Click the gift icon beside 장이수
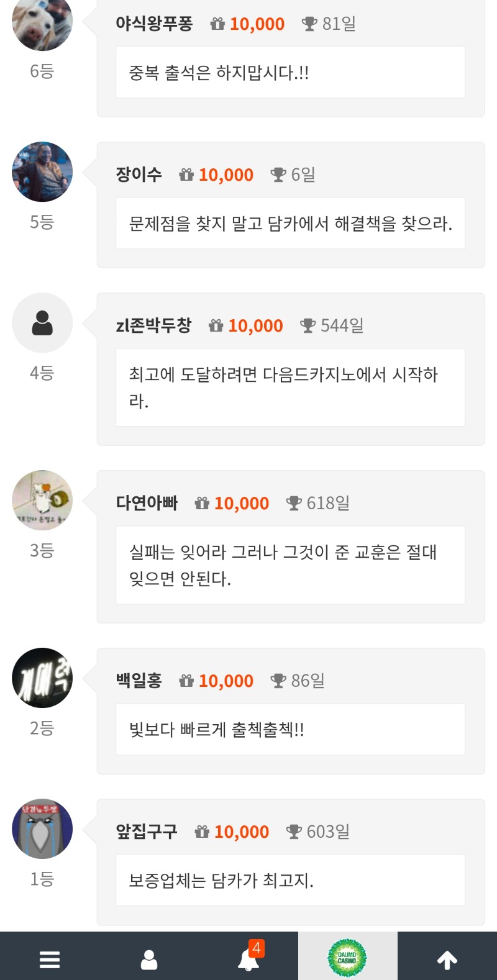Viewport: 497px width, 980px height. pyautogui.click(x=186, y=175)
